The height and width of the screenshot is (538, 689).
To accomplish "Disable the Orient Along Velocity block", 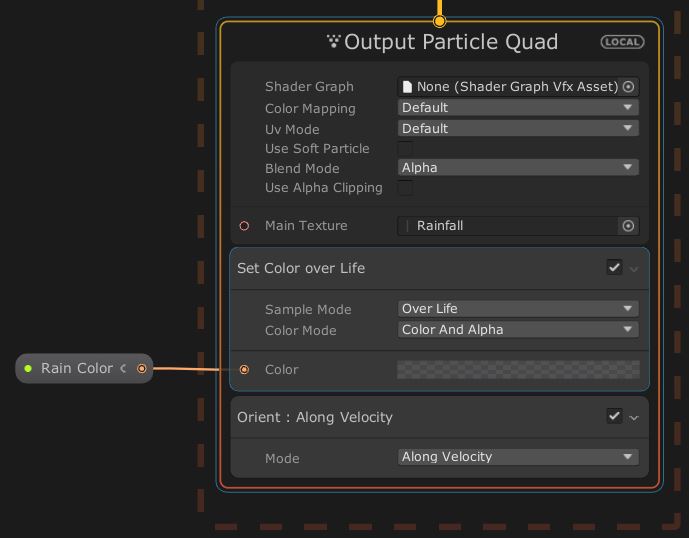I will coord(614,416).
